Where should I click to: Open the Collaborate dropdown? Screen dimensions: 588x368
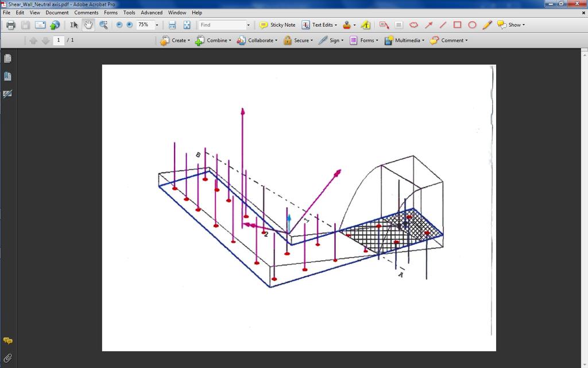tap(257, 41)
